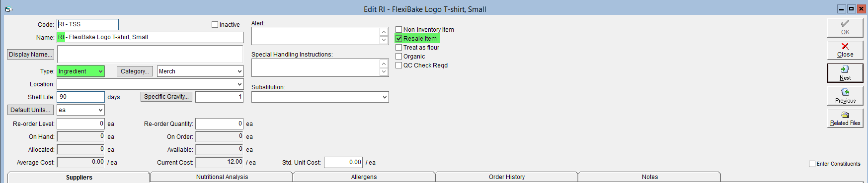Click into the Shelf Life field
The width and height of the screenshot is (868, 183).
[80, 97]
